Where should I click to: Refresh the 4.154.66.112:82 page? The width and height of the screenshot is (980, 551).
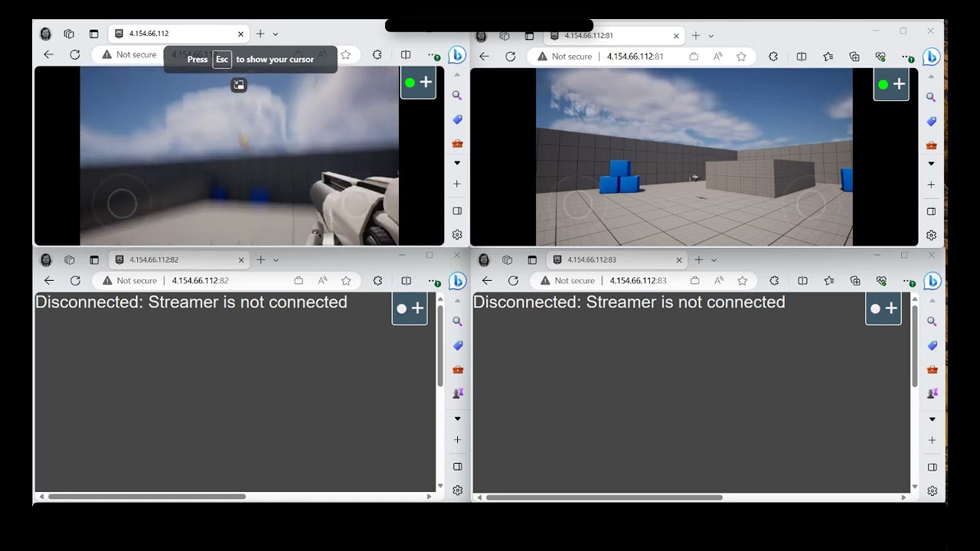[x=75, y=281]
